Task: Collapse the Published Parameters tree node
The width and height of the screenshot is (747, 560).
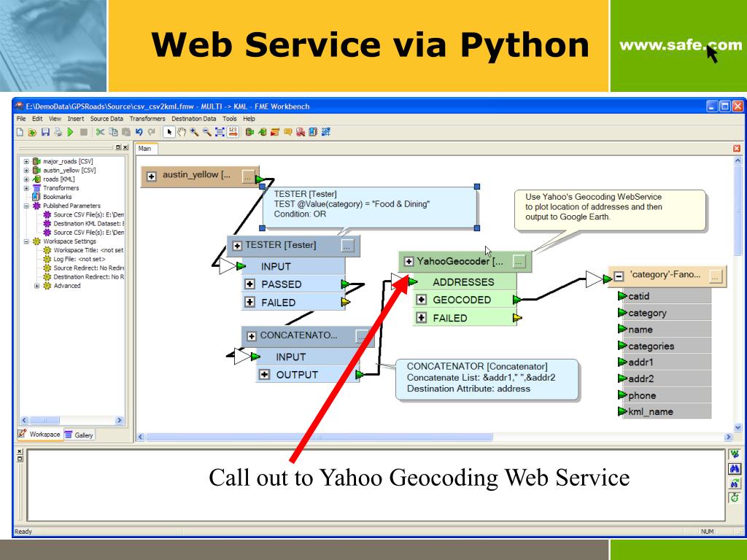Action: click(27, 206)
